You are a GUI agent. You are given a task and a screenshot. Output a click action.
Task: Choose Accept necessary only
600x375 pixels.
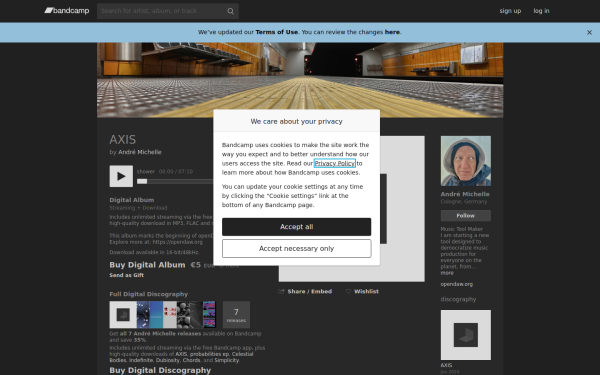(x=297, y=249)
